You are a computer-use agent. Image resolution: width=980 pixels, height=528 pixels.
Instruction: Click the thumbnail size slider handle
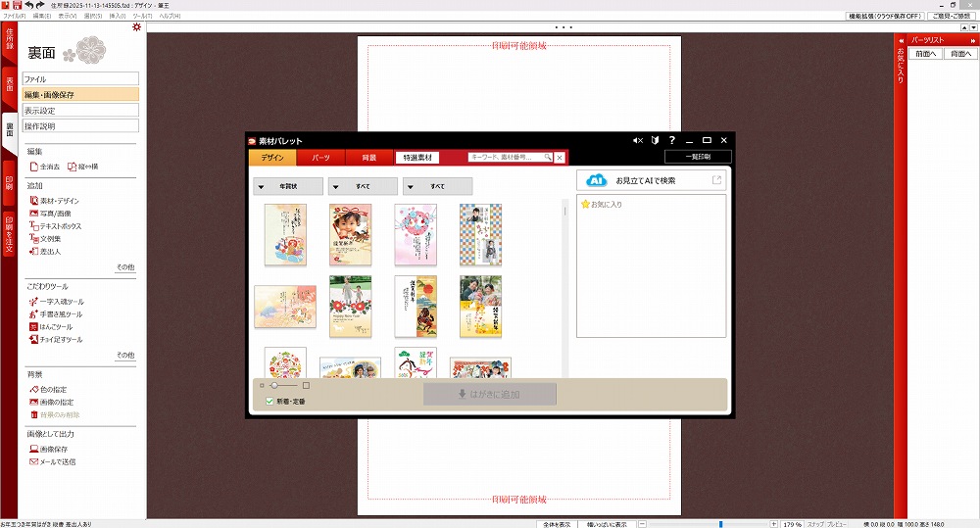point(273,386)
